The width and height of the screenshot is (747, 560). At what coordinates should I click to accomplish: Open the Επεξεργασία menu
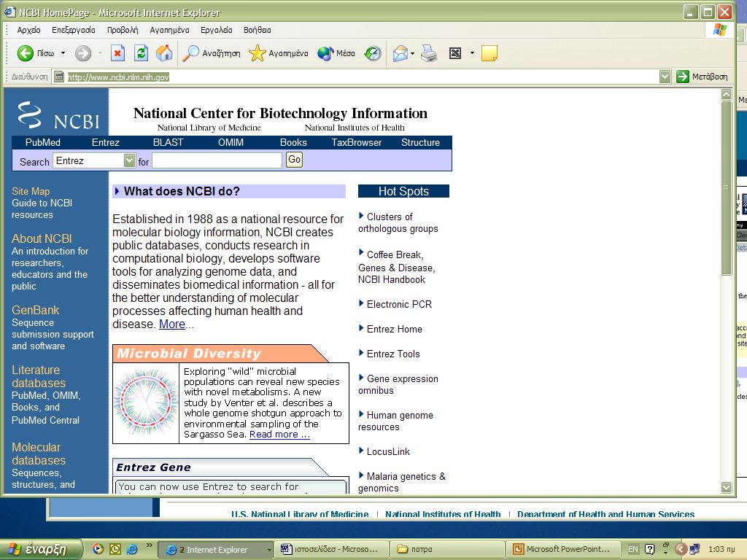pyautogui.click(x=74, y=30)
